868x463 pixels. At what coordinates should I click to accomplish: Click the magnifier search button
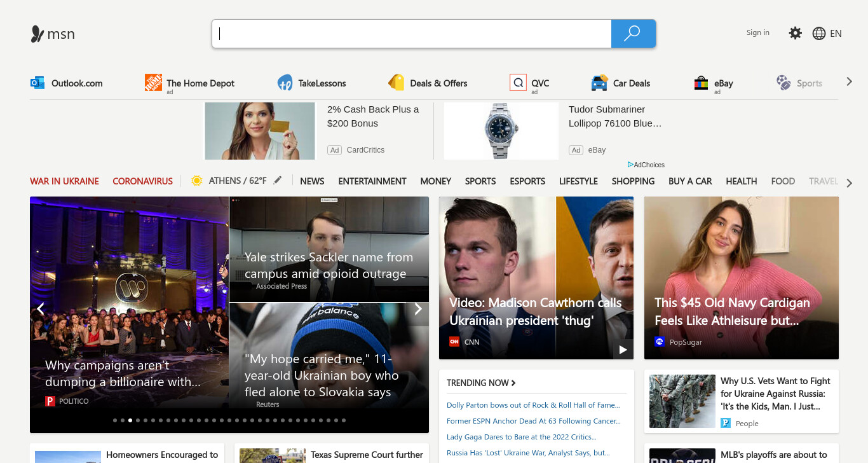(x=633, y=34)
